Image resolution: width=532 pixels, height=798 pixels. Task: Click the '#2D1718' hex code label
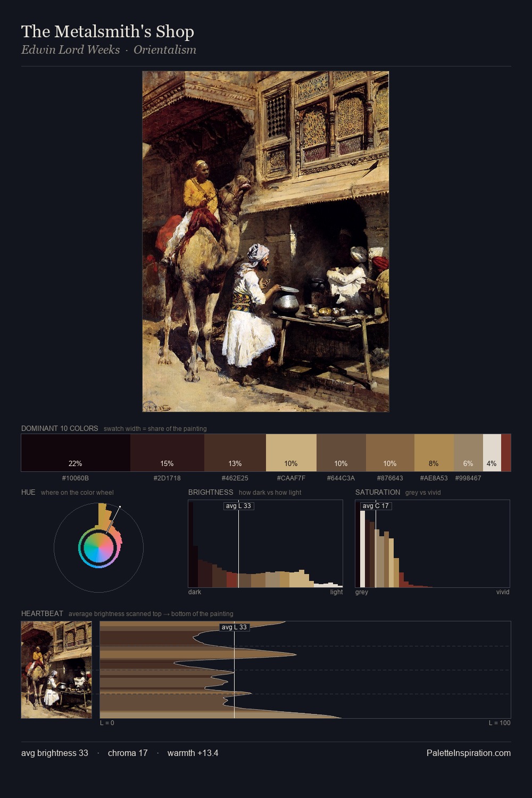167,478
